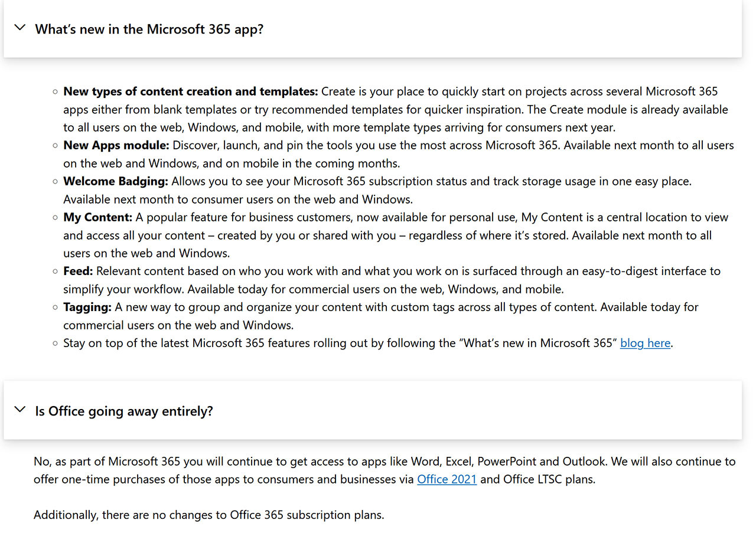
Task: Click "New types of content creation and templates:" heading
Action: coord(191,91)
